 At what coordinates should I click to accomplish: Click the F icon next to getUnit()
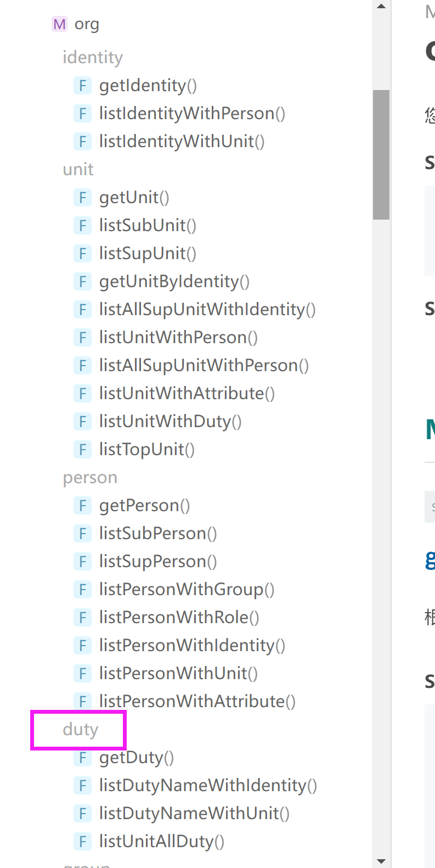[x=82, y=198]
